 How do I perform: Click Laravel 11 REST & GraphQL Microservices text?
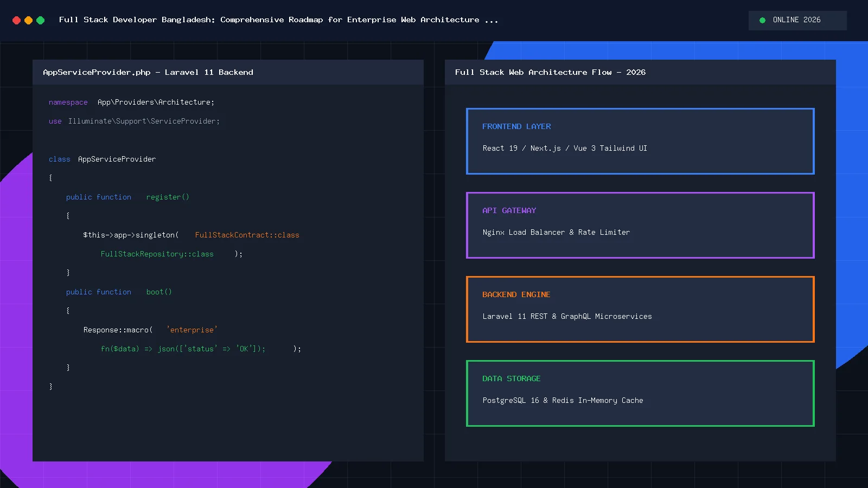[567, 316]
